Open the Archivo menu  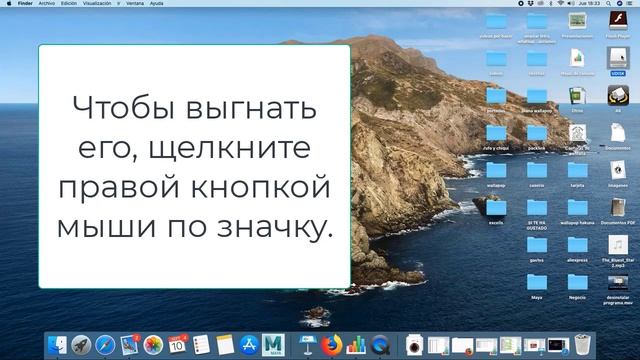tap(47, 3)
